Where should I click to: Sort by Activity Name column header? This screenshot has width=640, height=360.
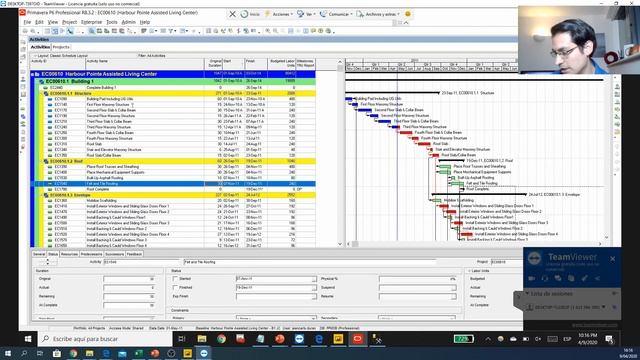click(145, 64)
